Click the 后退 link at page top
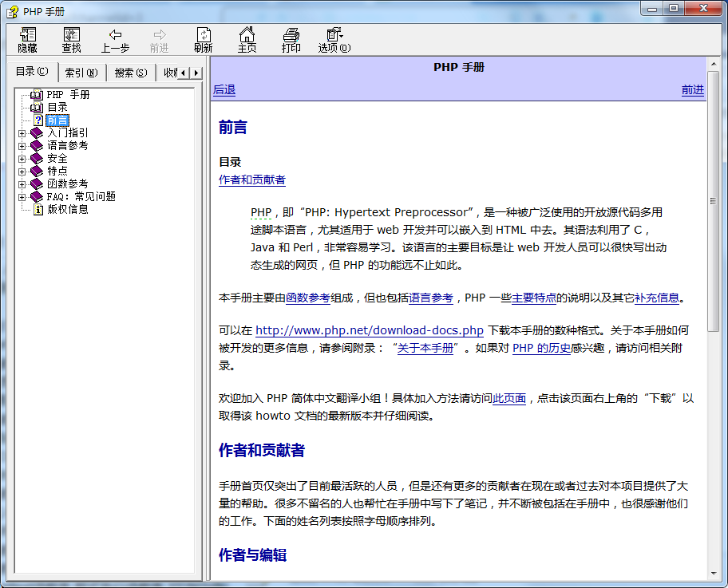 click(224, 90)
